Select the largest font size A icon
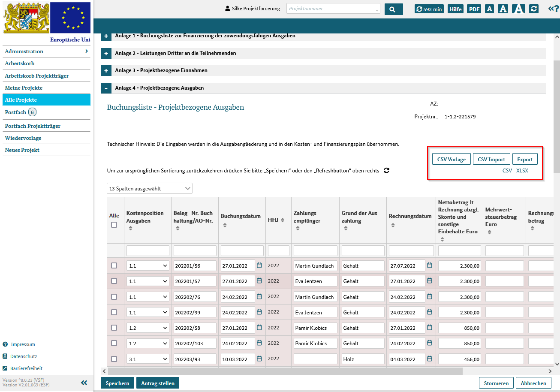 (x=518, y=9)
